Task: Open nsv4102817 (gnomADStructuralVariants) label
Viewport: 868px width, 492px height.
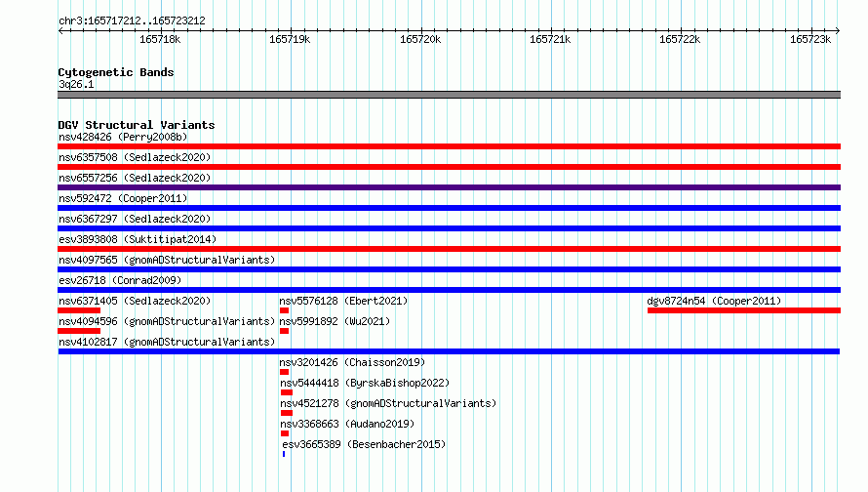Action: (167, 342)
